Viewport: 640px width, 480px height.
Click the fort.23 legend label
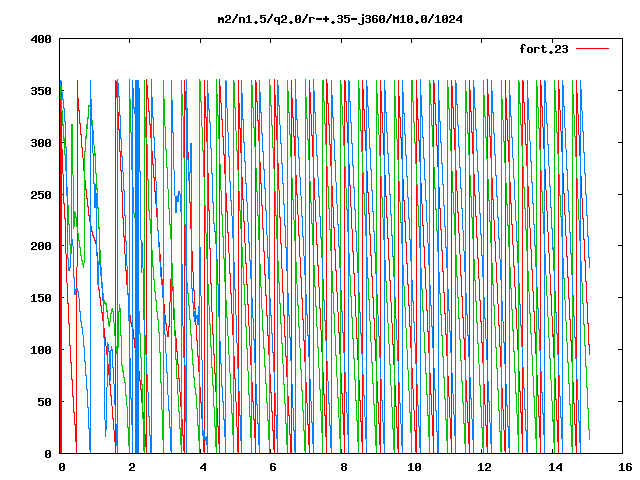point(544,49)
